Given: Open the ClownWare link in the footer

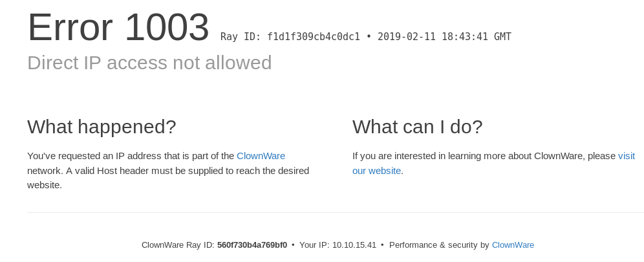Looking at the screenshot, I should 513,245.
